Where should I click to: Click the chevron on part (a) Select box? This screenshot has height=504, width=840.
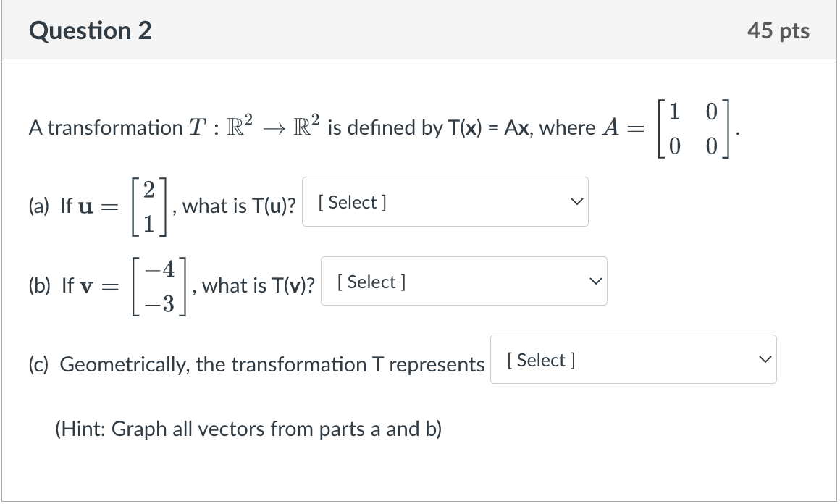(576, 201)
